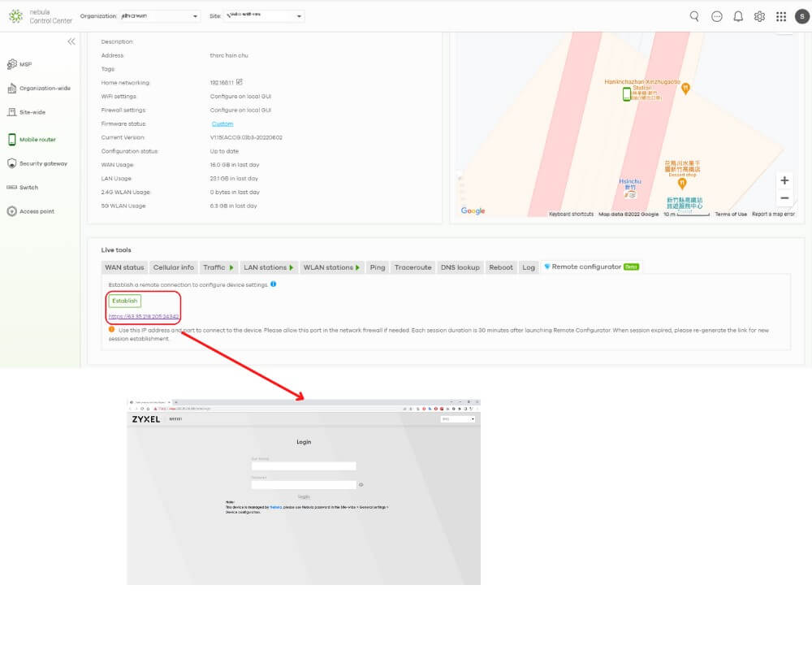Open the generated remote configurator URL link
The image size is (812, 650).
click(x=144, y=316)
